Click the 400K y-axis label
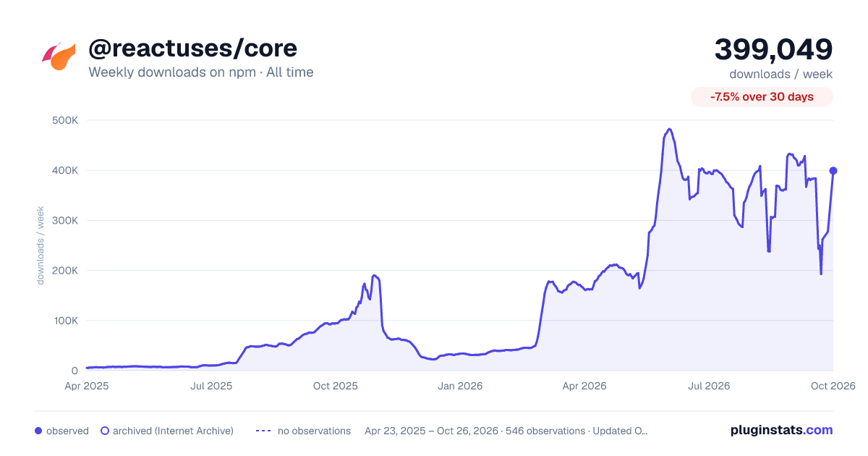This screenshot has width=868, height=456. tap(66, 170)
